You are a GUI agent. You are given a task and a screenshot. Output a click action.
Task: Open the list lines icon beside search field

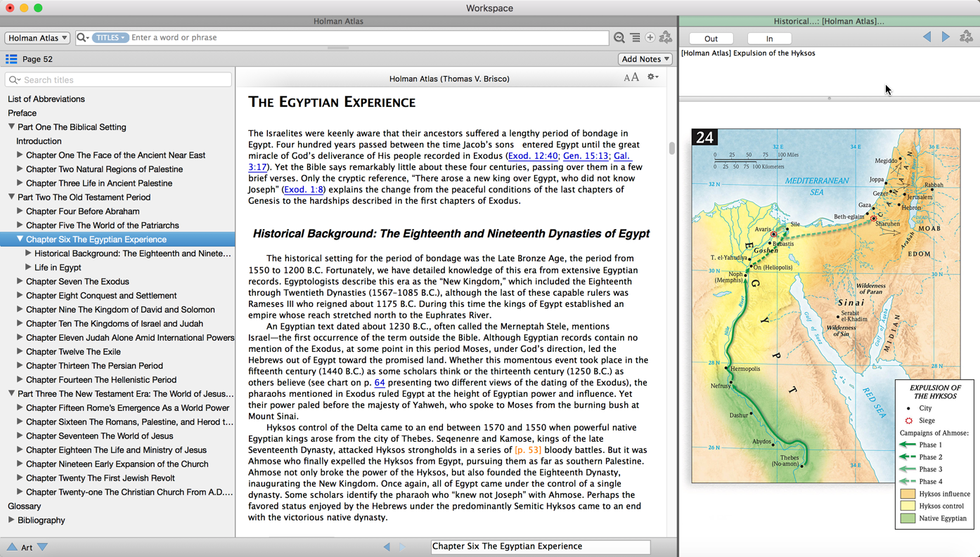(635, 38)
